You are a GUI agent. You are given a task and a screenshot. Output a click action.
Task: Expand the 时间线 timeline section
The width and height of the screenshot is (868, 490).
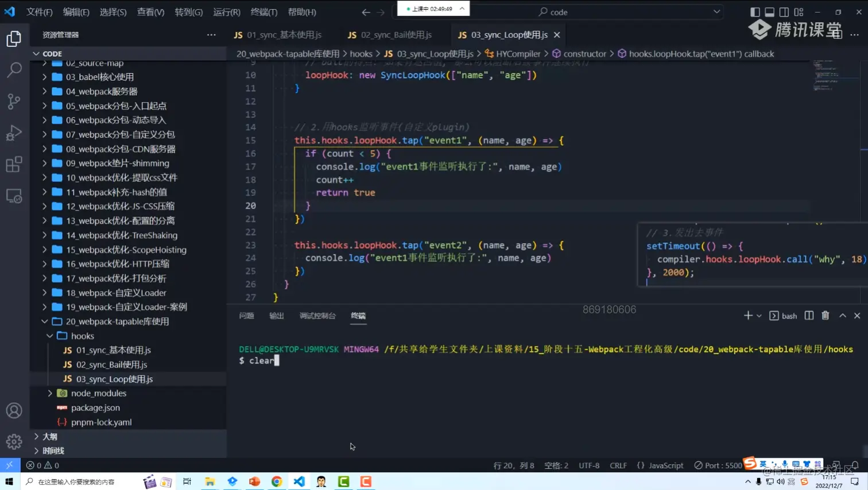(129, 451)
